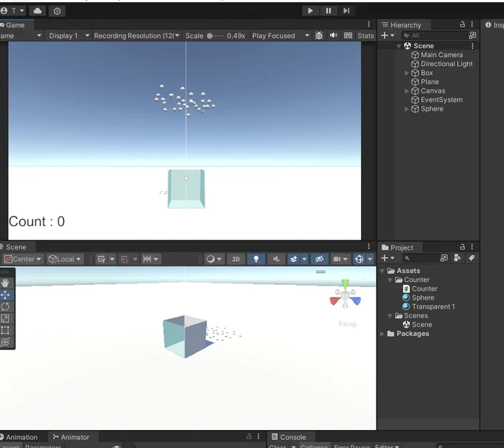The height and width of the screenshot is (448, 504).
Task: Open the Inspector tab
Action: pos(494,24)
